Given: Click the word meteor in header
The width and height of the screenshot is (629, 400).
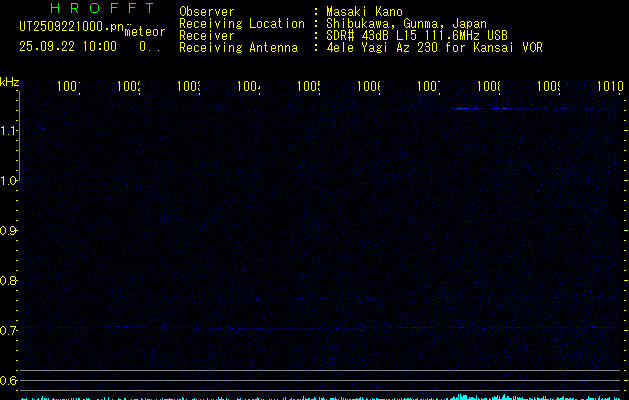Looking at the screenshot, I should 144,32.
